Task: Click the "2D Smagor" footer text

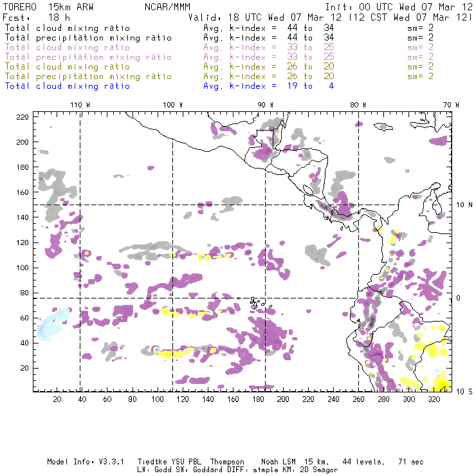Action: [319, 470]
